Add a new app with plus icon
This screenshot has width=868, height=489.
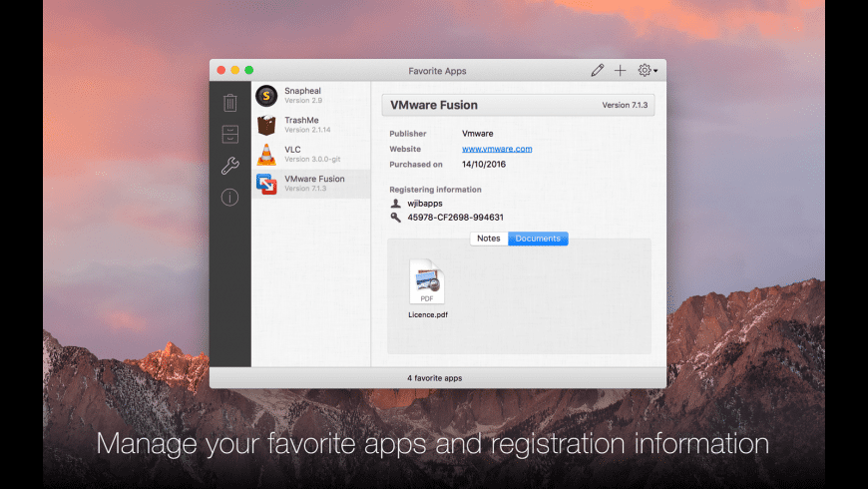pyautogui.click(x=620, y=70)
